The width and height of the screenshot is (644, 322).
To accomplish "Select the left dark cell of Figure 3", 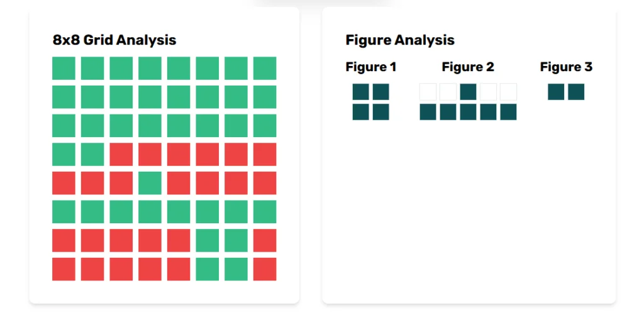I will 556,92.
